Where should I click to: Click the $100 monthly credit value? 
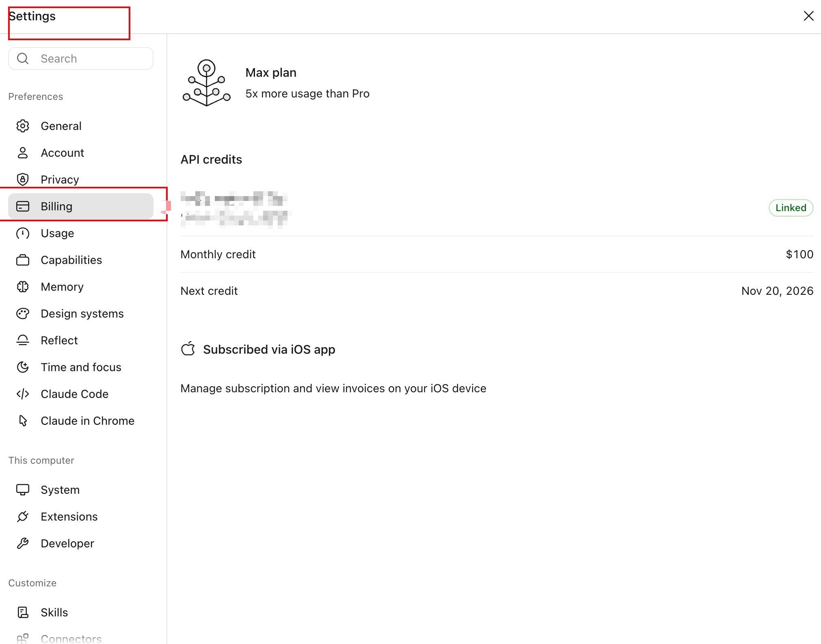(x=799, y=254)
